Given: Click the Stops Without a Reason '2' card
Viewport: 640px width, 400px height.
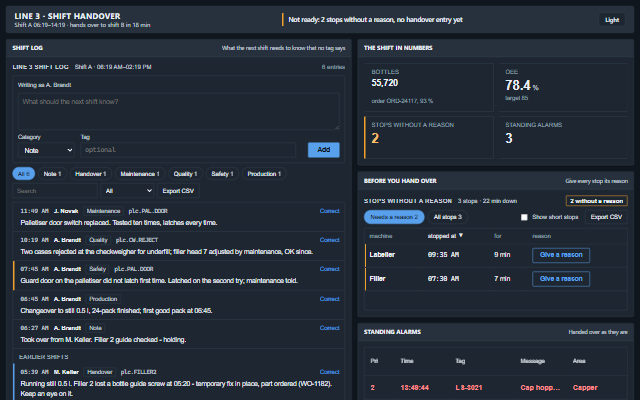Looking at the screenshot, I should [429, 138].
